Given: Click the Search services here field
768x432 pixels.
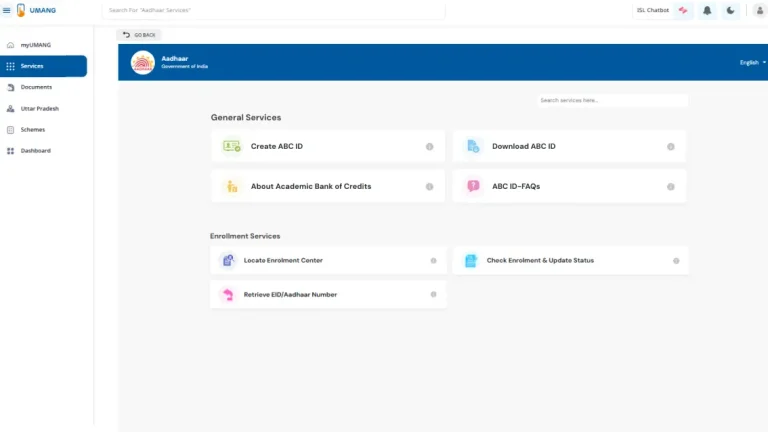Looking at the screenshot, I should [612, 100].
